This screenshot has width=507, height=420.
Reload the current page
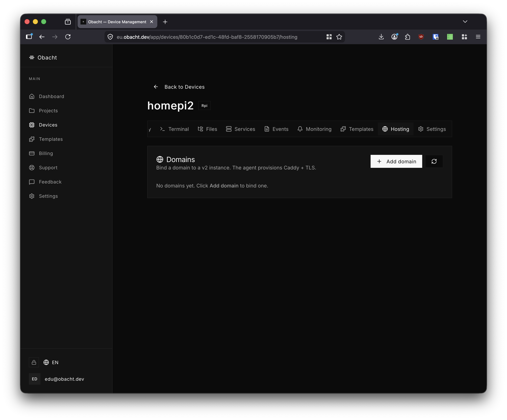coord(68,37)
